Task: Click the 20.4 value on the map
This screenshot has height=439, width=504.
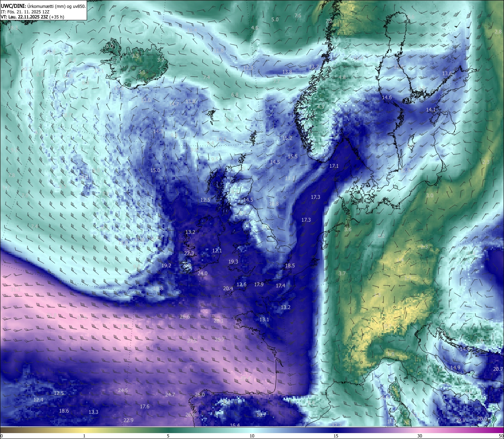Action: pos(228,288)
